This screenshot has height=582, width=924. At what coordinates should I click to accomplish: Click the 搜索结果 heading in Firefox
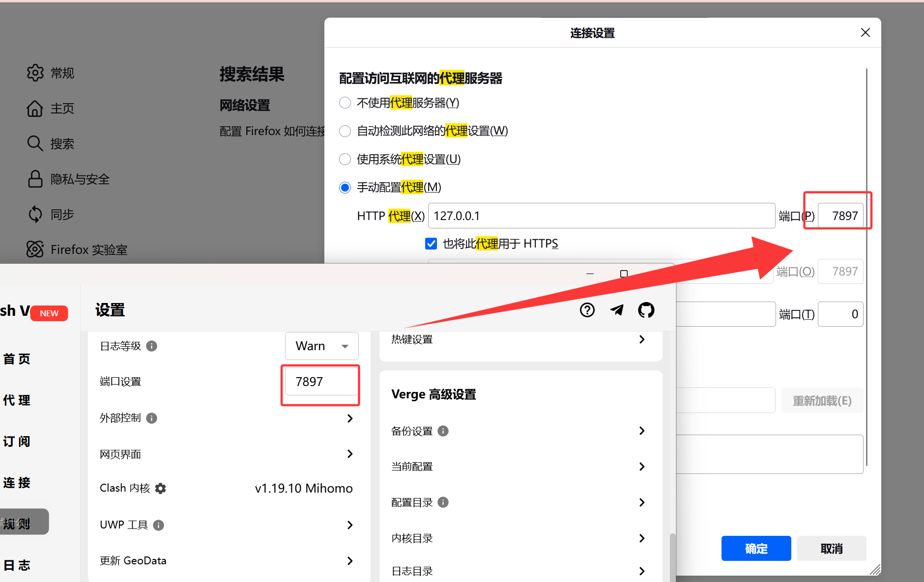[252, 74]
